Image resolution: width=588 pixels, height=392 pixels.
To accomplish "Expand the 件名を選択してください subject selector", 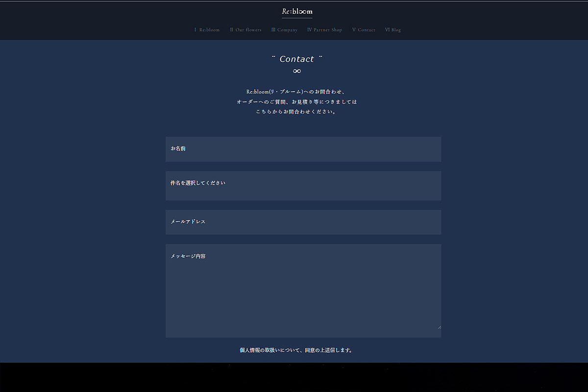I will tap(303, 186).
